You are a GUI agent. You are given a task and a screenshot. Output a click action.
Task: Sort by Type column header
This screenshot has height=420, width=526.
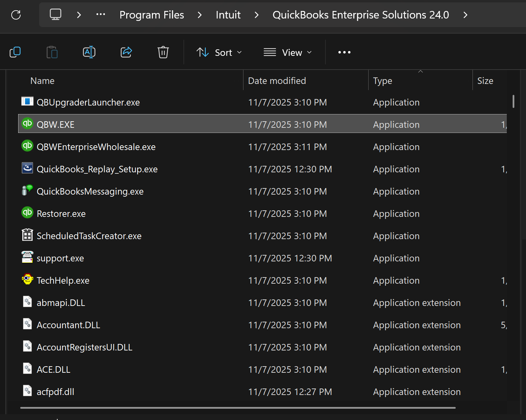tap(383, 81)
